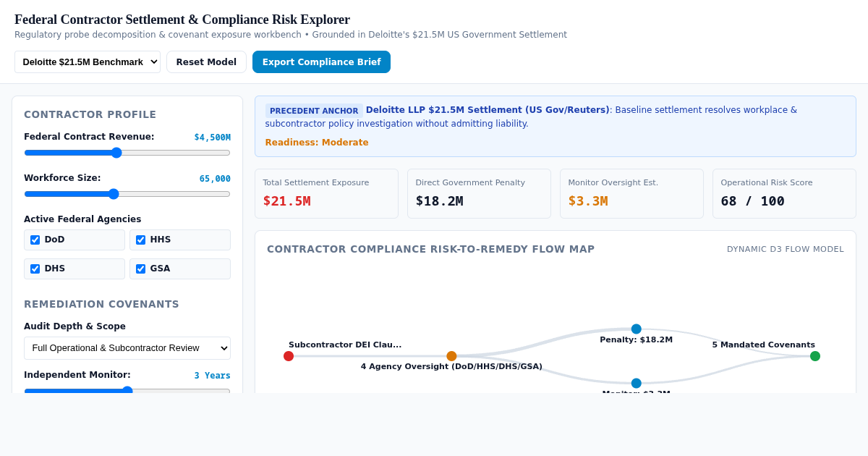The width and height of the screenshot is (868, 456).
Task: Click the 4 Agency Oversight (DoD/HHS/DHS/GSA) label
Action: (451, 367)
